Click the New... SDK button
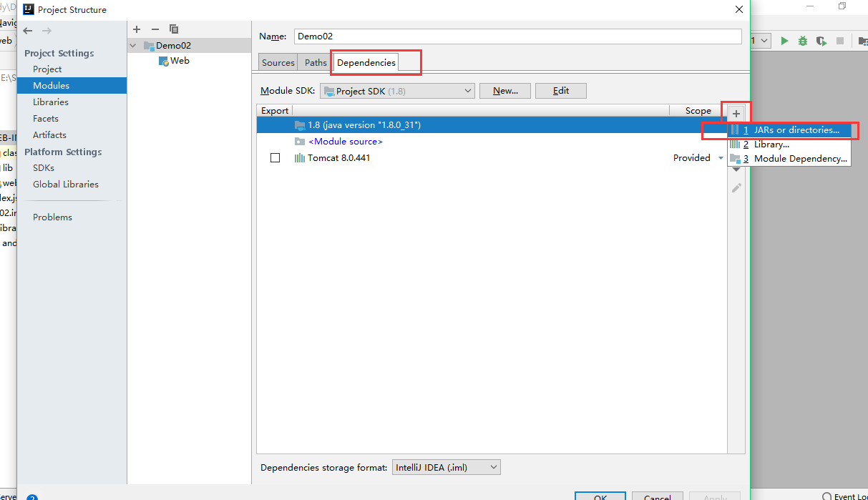Screen dimensions: 868x500 (x=505, y=91)
